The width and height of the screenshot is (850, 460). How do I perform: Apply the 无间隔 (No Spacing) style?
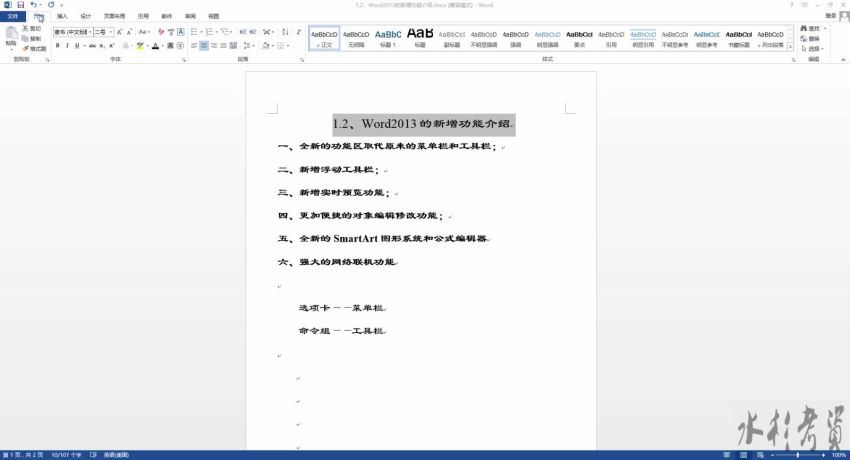pyautogui.click(x=356, y=38)
